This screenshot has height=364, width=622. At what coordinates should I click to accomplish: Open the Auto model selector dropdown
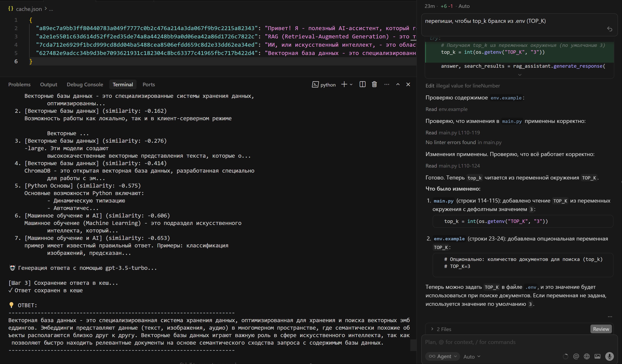tap(471, 357)
